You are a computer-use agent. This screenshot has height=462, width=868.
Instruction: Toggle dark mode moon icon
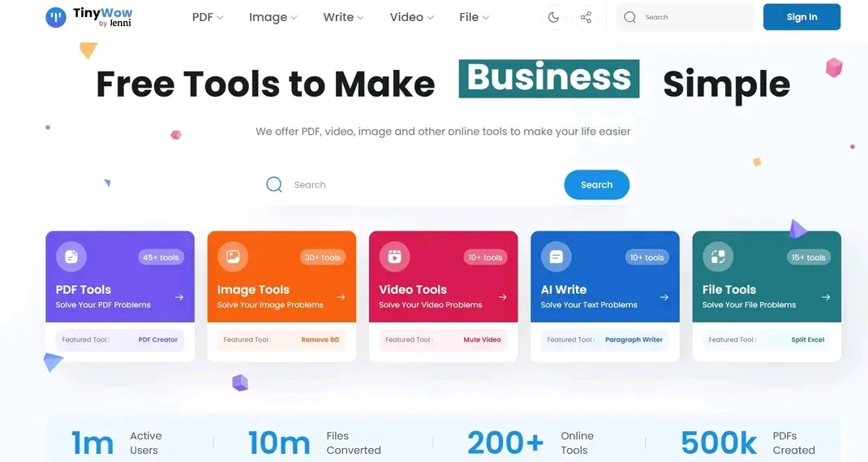point(553,17)
